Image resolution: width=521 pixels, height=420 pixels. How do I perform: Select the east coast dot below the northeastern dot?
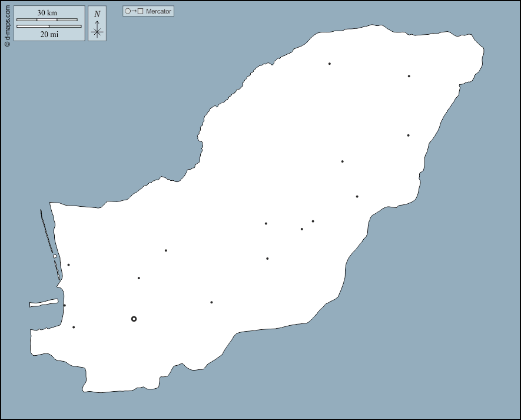(x=409, y=135)
